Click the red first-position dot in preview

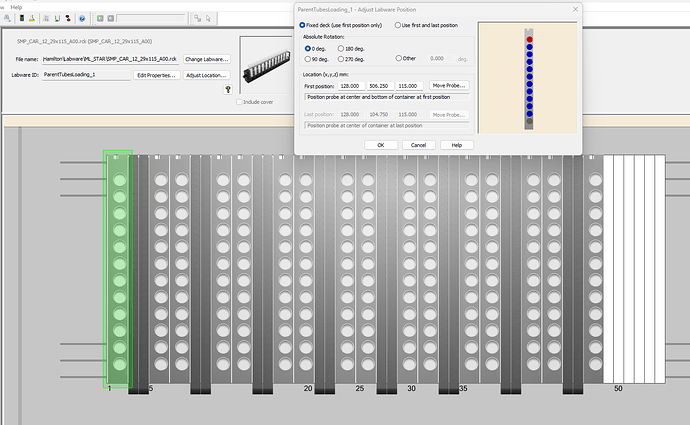click(529, 40)
